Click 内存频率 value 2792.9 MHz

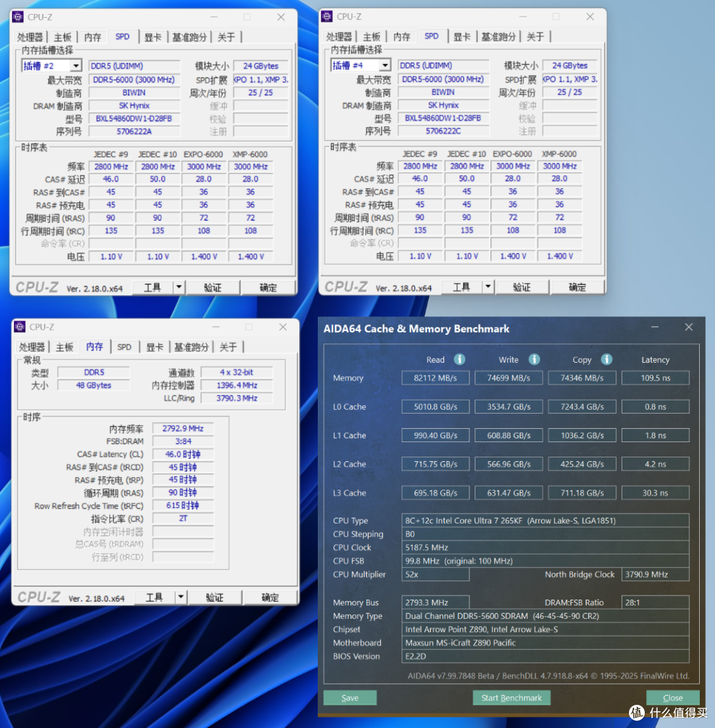[183, 429]
